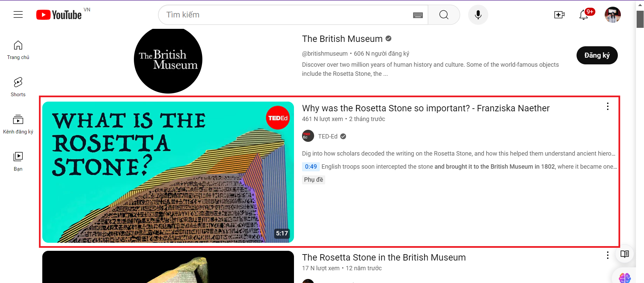
Task: Open 'Why was the Rosetta Stone so important?' title
Action: (426, 108)
